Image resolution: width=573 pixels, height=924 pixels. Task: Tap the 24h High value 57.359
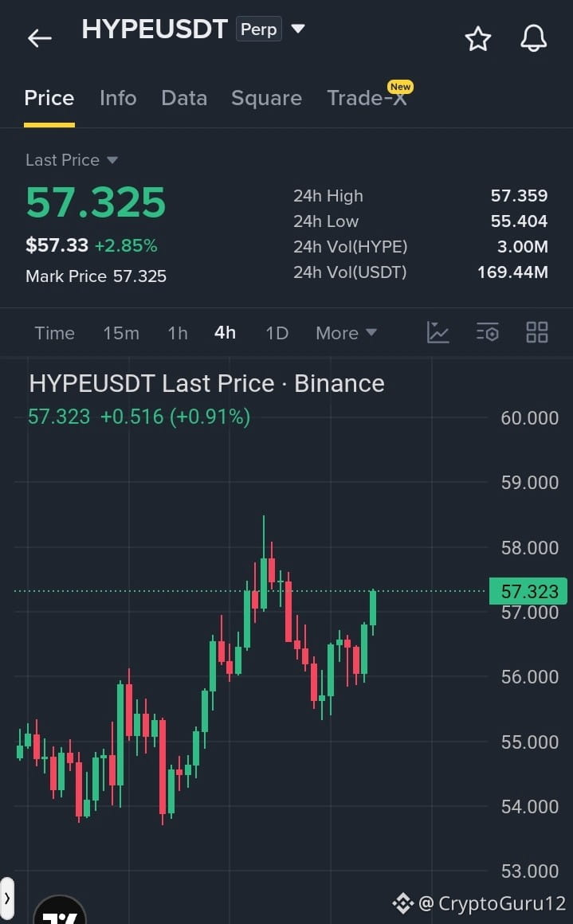520,196
